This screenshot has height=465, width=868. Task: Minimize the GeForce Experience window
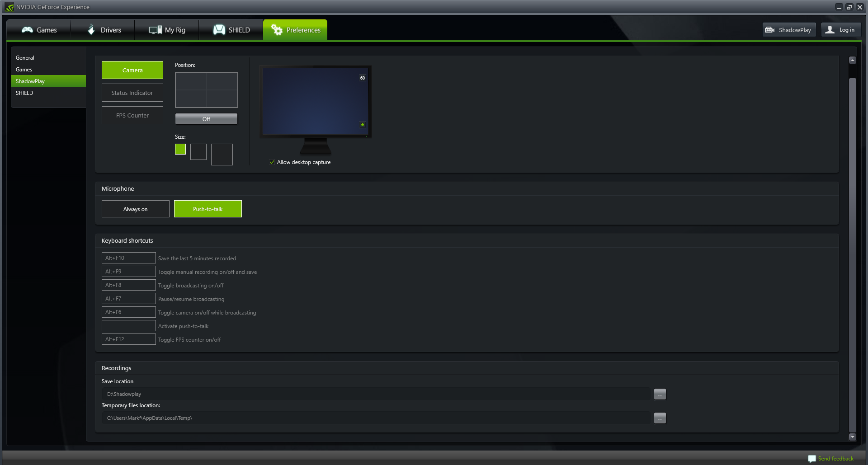click(839, 7)
